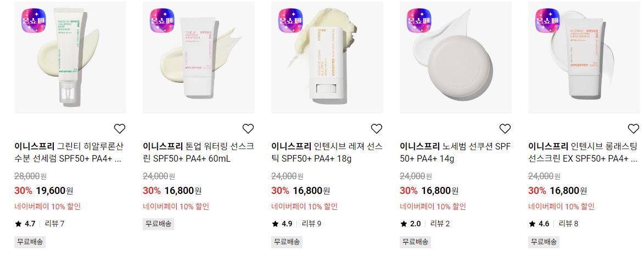Click 무료배송 tag under tone-up sunscreen
This screenshot has width=644, height=257.
click(158, 224)
